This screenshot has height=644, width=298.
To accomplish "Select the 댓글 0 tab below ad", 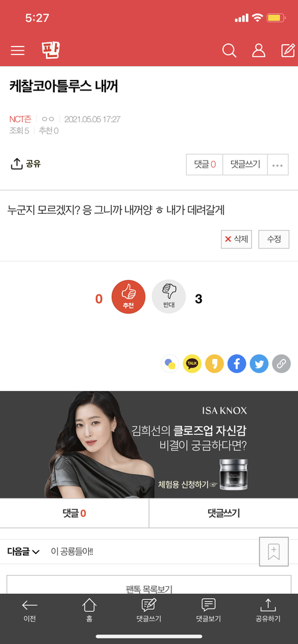I will 74,513.
